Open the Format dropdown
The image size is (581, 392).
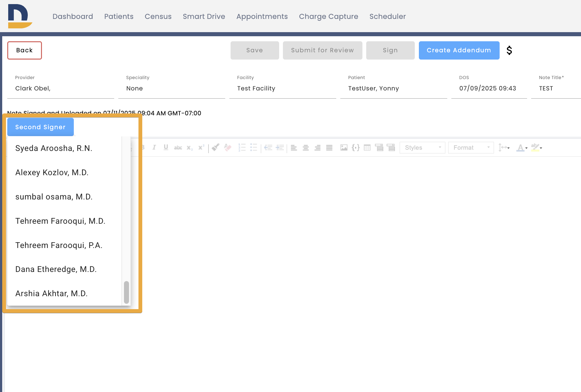pos(471,147)
